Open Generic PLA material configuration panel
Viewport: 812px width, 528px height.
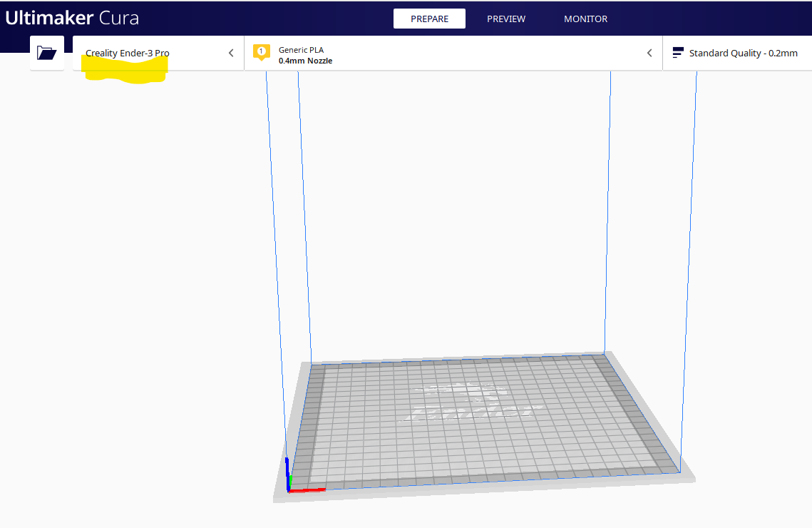tap(453, 53)
